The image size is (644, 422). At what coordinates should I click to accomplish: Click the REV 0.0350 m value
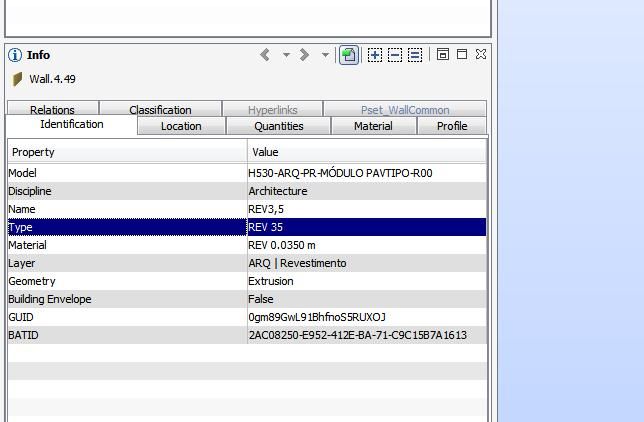coord(282,245)
